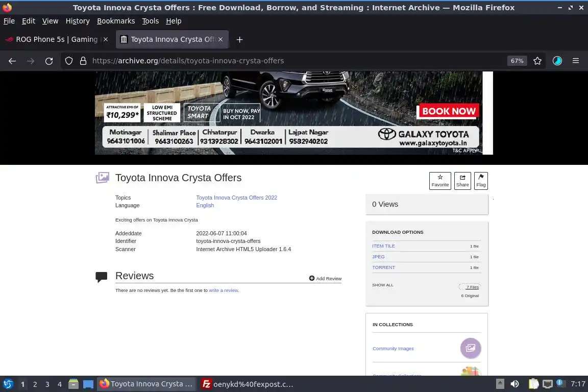Screen dimensions: 588x392
Task: Download the JPEG file
Action: click(x=378, y=257)
